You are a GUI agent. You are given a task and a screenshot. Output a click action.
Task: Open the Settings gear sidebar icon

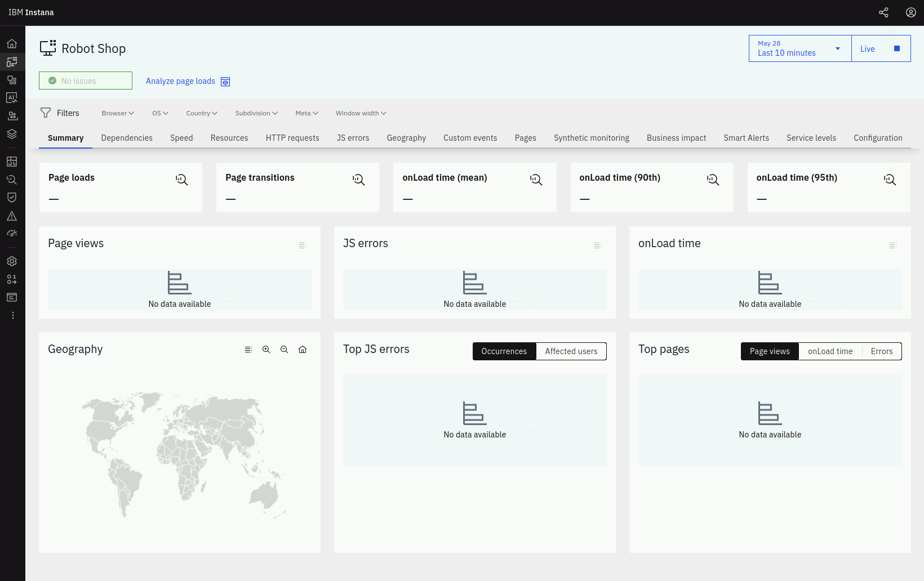[x=12, y=261]
